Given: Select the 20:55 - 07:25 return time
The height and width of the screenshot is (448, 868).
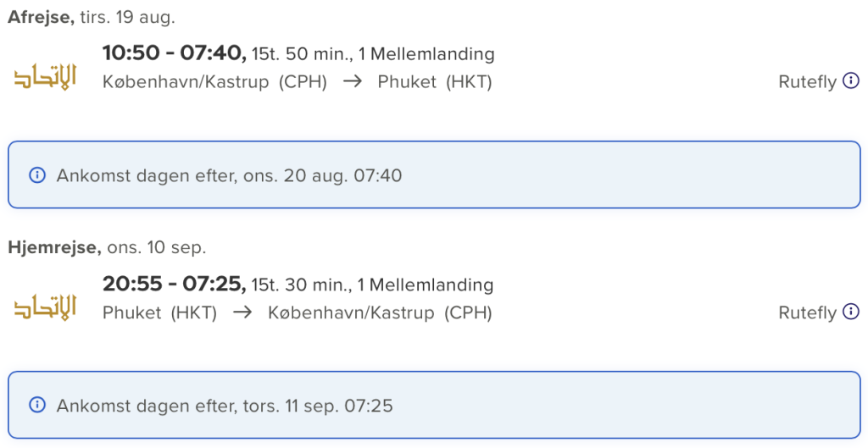Looking at the screenshot, I should (x=175, y=285).
